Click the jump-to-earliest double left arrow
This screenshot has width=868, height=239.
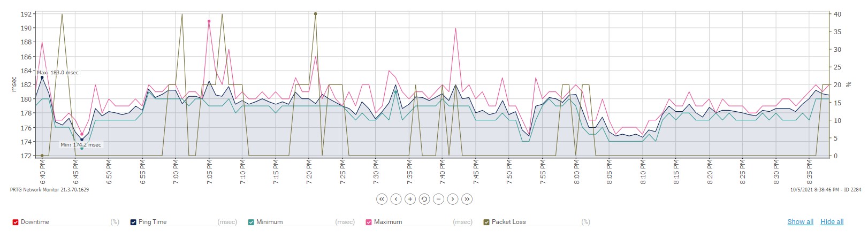[382, 199]
